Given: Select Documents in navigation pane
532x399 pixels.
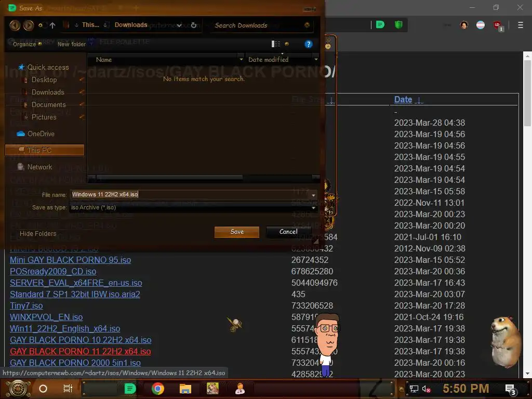Looking at the screenshot, I should (x=48, y=105).
